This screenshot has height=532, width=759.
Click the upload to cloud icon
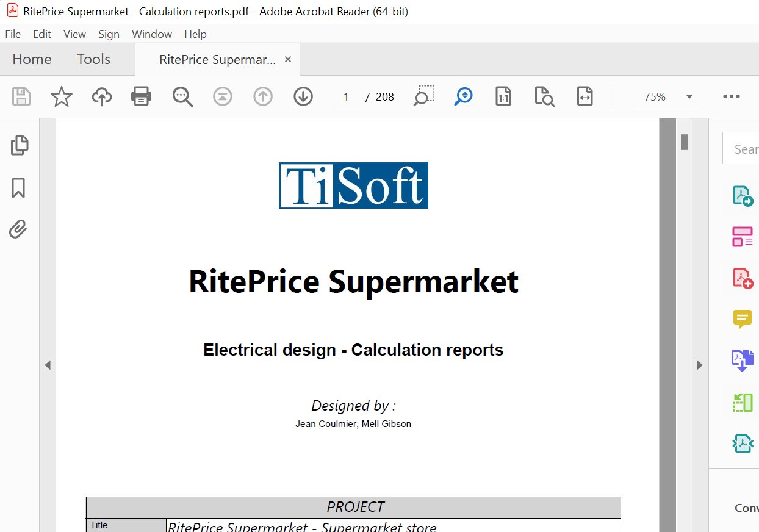pyautogui.click(x=102, y=96)
